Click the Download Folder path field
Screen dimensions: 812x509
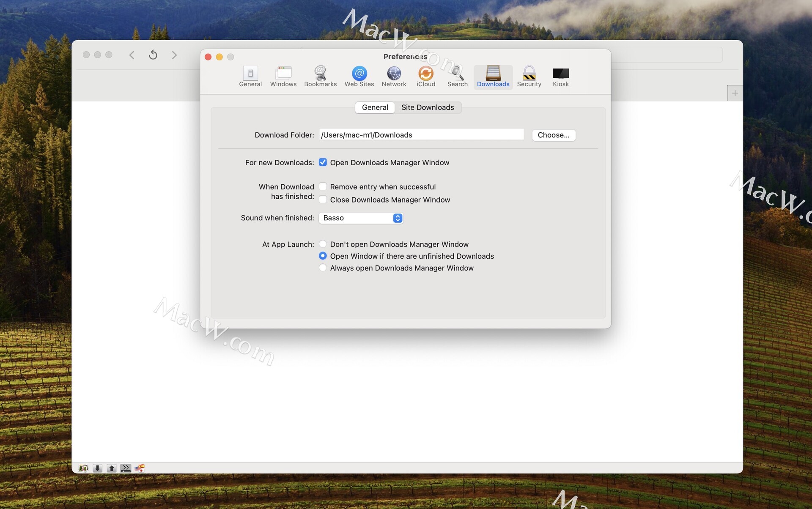[x=421, y=135]
